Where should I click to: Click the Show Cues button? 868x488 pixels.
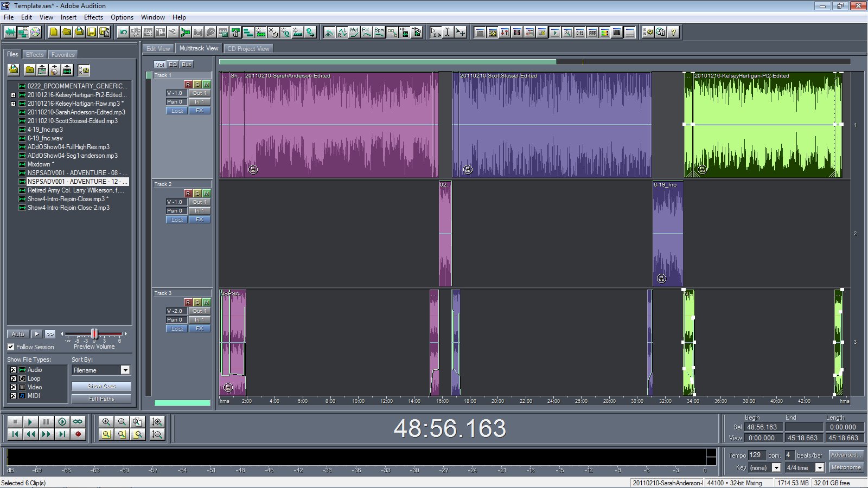click(101, 386)
